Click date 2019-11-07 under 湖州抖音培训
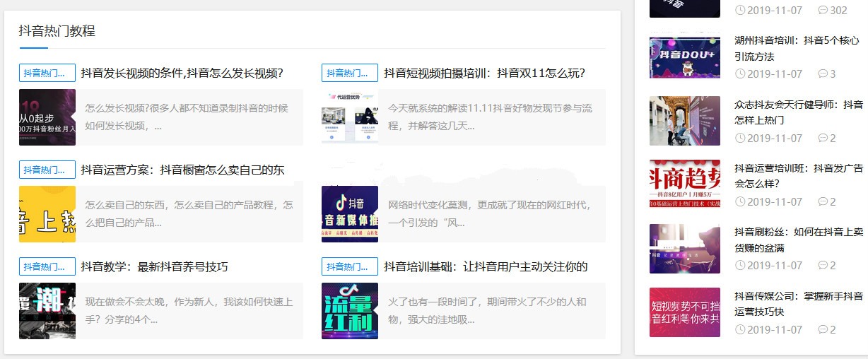 [x=775, y=73]
